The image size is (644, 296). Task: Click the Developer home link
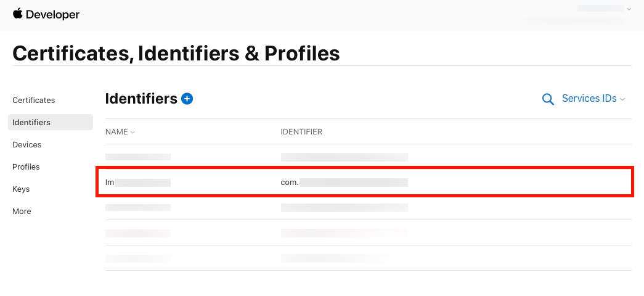tap(52, 14)
